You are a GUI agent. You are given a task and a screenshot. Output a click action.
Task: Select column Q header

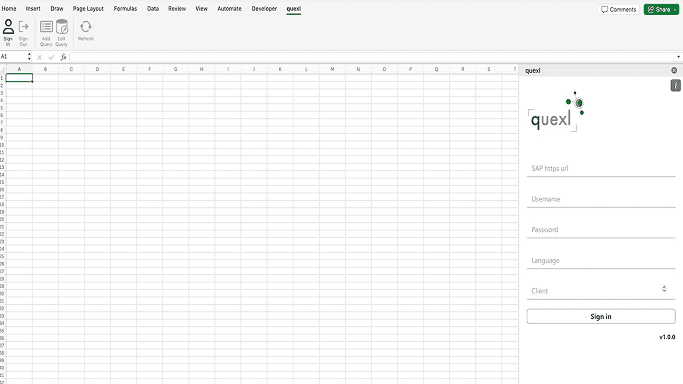tap(436, 69)
